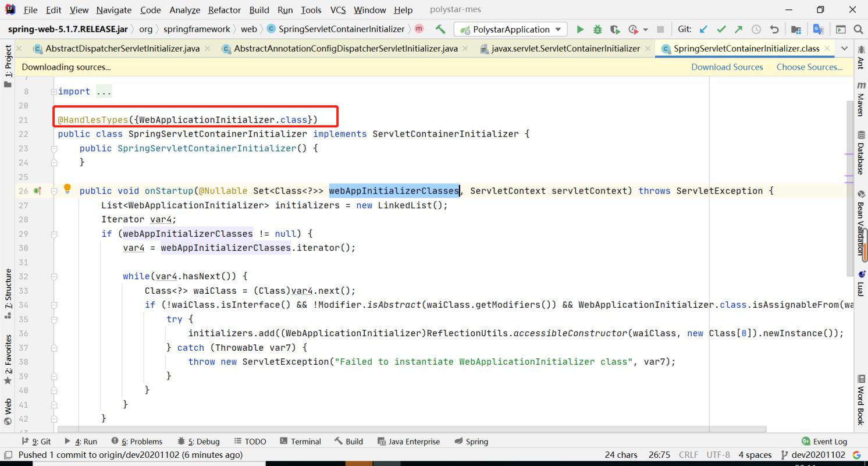Click springframework in the breadcrumb path

click(197, 29)
